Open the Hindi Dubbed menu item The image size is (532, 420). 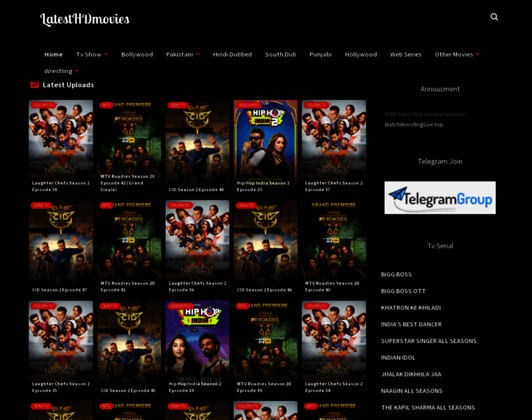232,55
